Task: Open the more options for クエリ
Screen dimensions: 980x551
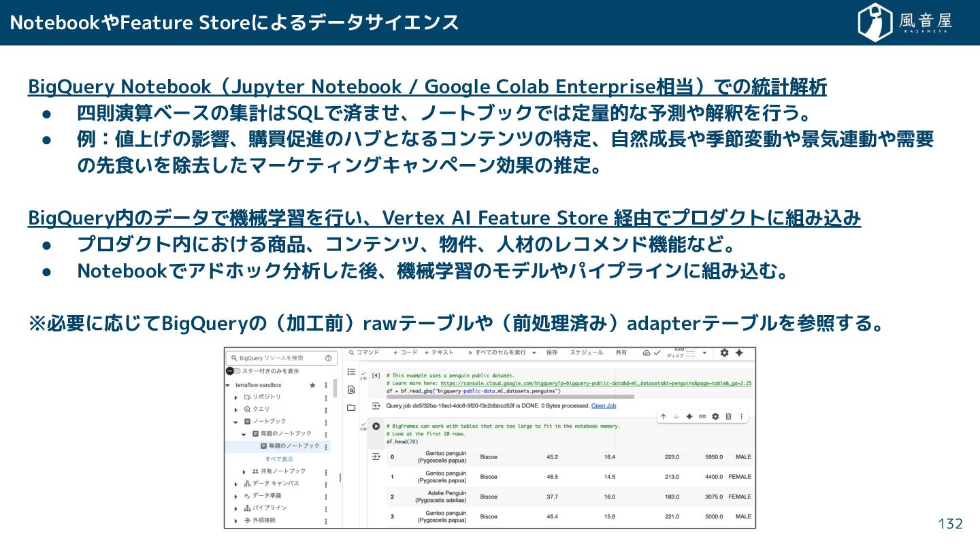Action: [325, 410]
